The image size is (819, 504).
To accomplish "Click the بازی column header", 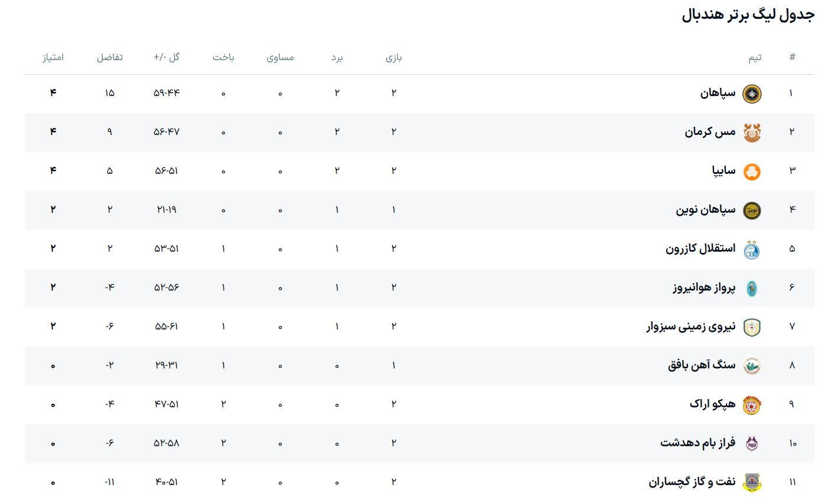I will coord(394,57).
